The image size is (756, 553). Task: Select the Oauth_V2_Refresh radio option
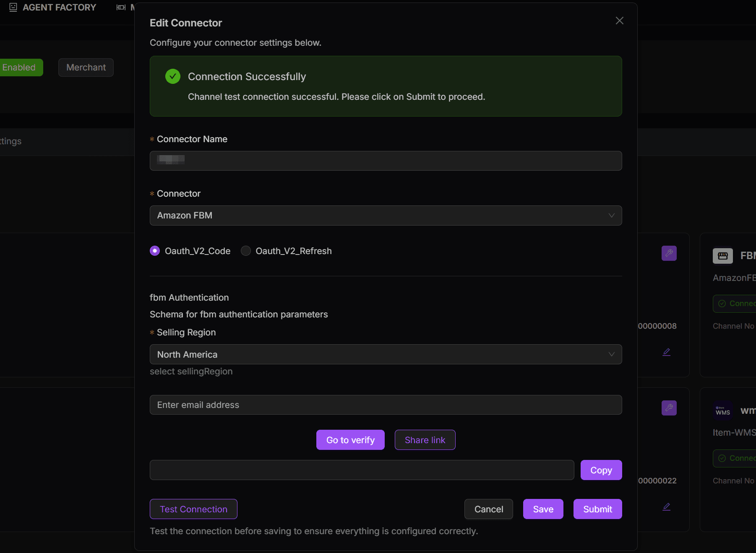point(246,251)
